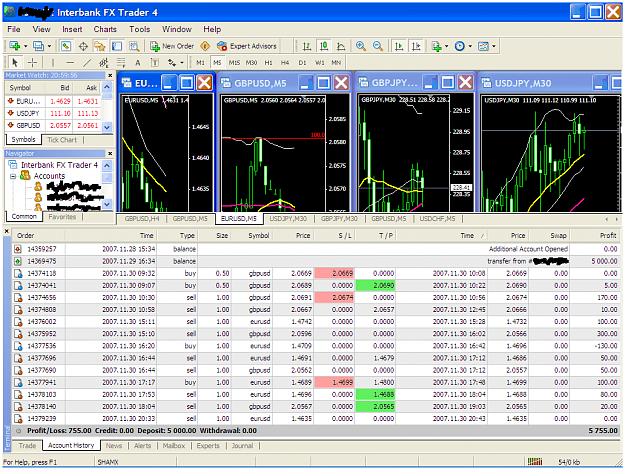Image resolution: width=625 pixels, height=470 pixels.
Task: Switch chart to Line Chart mode
Action: (341, 46)
